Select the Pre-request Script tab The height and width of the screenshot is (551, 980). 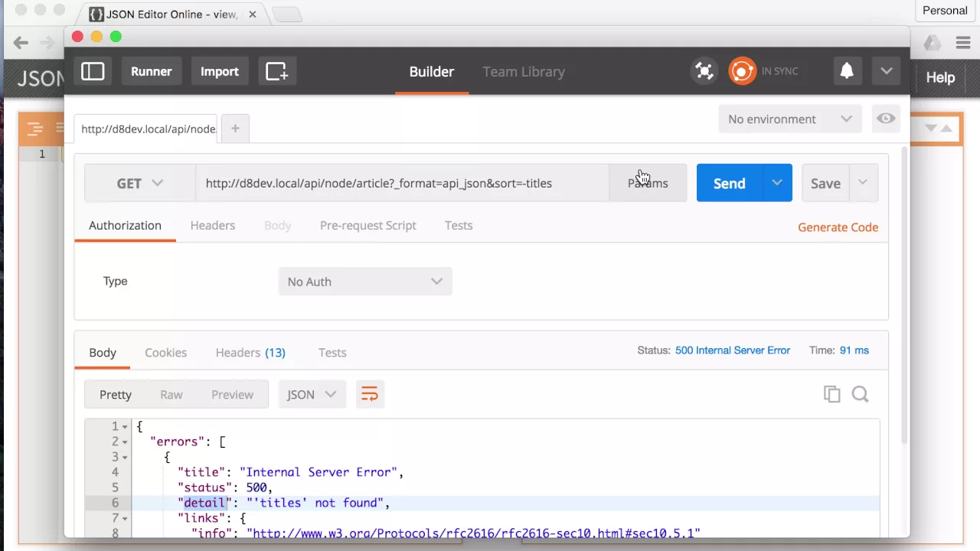[x=368, y=225]
